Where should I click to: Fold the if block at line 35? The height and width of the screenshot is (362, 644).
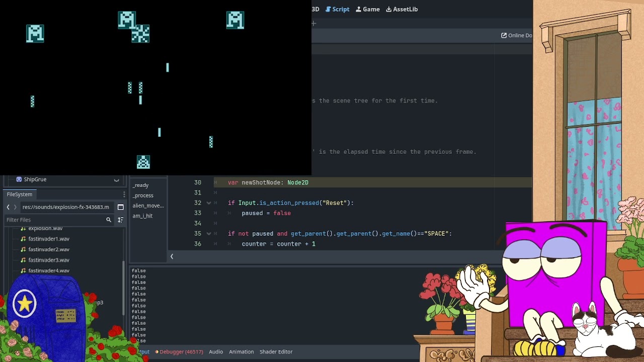coord(209,234)
